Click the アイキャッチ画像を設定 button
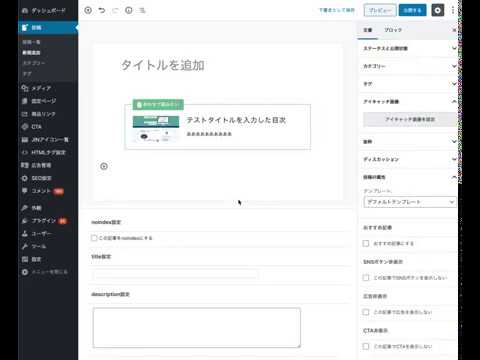Screen dimensions: 480x360 410,119
